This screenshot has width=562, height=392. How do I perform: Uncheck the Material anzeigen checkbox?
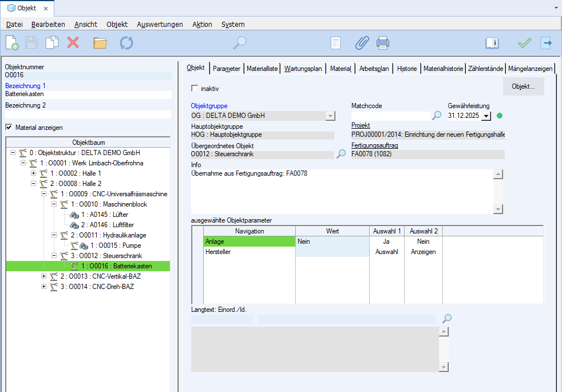[9, 127]
